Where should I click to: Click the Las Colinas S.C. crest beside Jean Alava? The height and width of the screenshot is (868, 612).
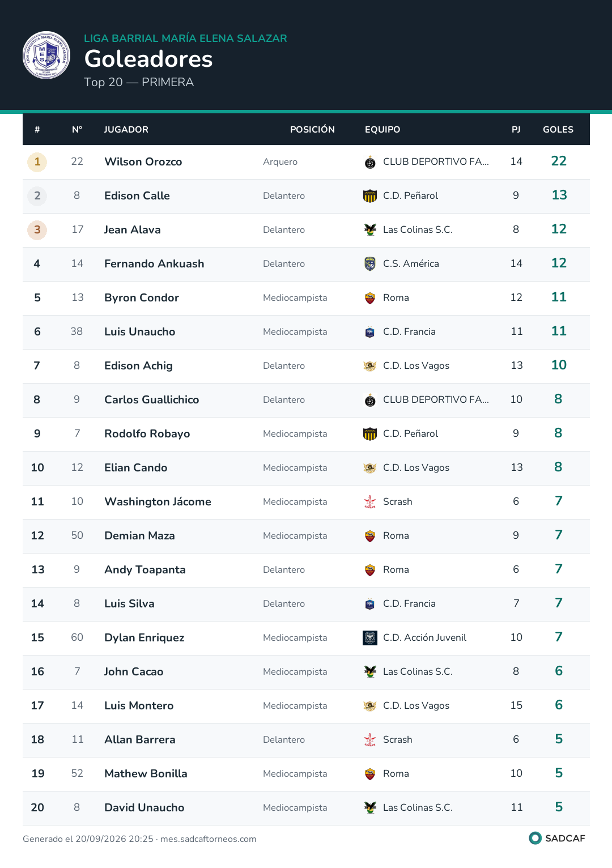(x=370, y=230)
